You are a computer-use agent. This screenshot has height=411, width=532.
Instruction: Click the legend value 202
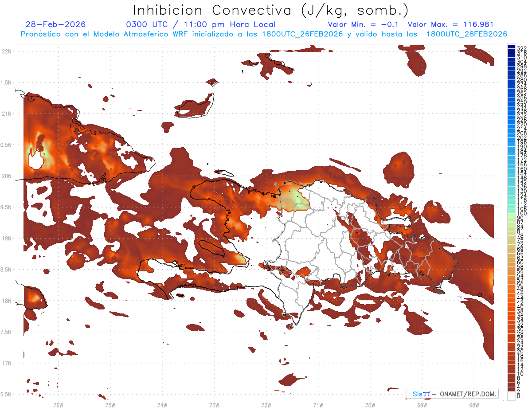(522, 138)
